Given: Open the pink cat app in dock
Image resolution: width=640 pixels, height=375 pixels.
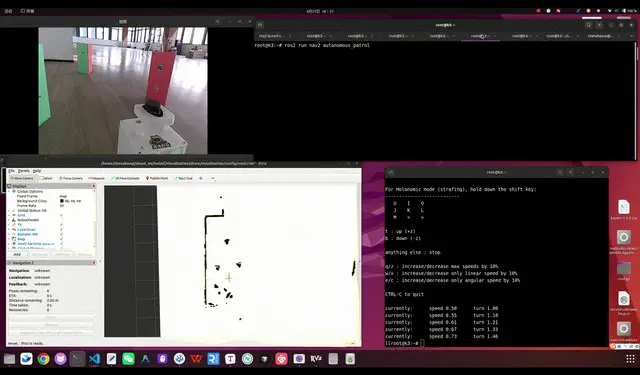Looking at the screenshot, I should pyautogui.click(x=60, y=359).
